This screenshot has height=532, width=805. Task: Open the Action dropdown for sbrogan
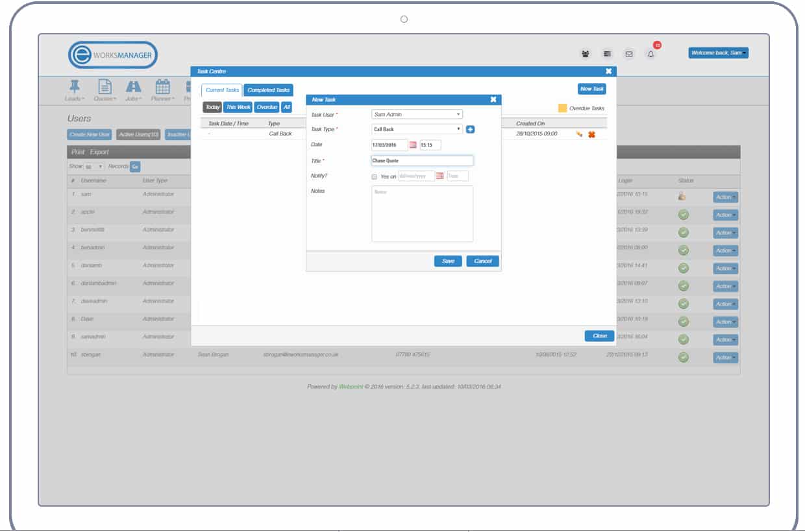[x=725, y=357]
